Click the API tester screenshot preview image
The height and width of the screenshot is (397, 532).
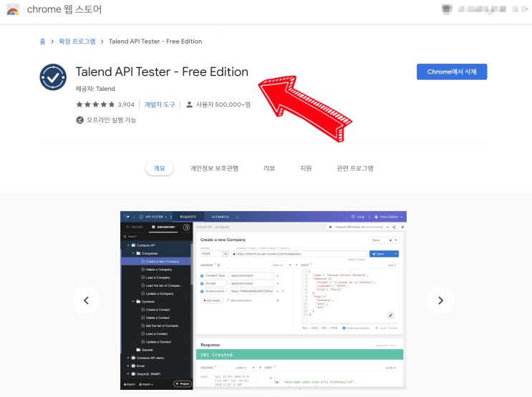click(263, 300)
